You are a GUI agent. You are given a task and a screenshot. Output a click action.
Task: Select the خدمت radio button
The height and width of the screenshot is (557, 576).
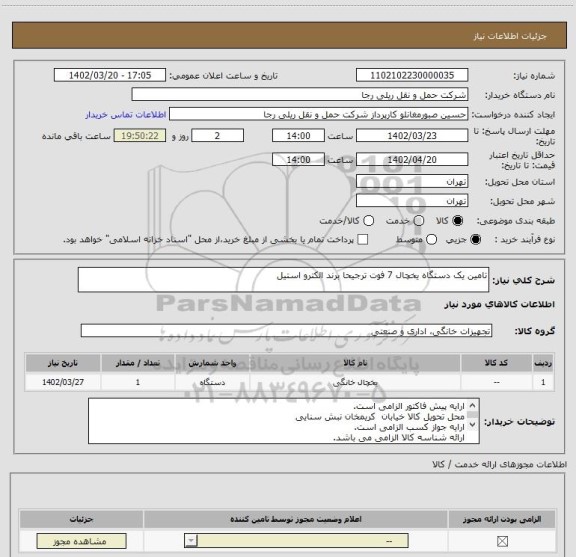click(x=419, y=221)
